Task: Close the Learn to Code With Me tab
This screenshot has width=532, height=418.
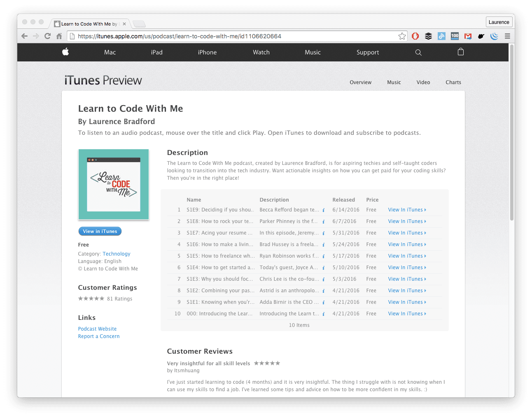Action: tap(124, 24)
